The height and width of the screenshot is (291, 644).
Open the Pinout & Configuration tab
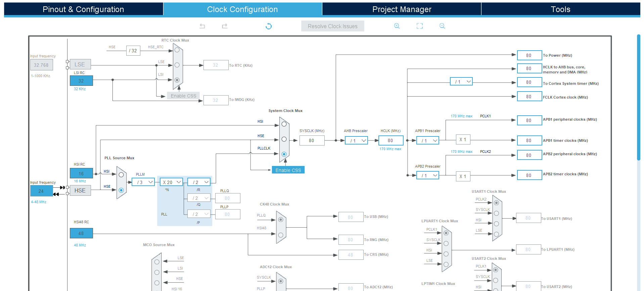(83, 9)
